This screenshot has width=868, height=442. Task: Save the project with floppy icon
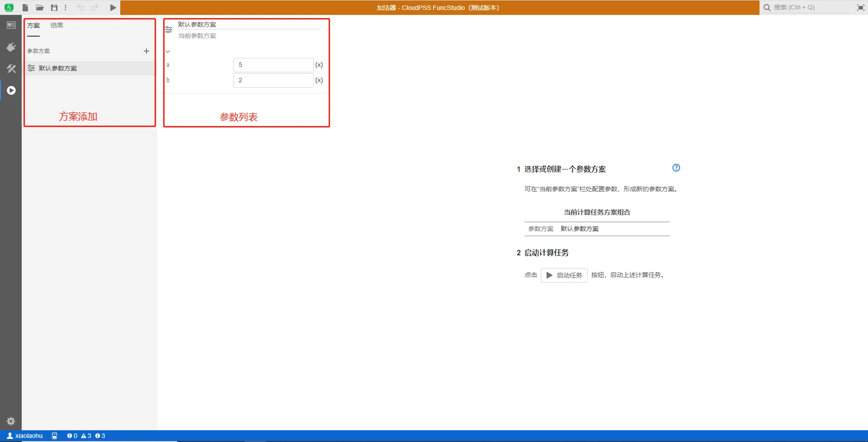54,8
